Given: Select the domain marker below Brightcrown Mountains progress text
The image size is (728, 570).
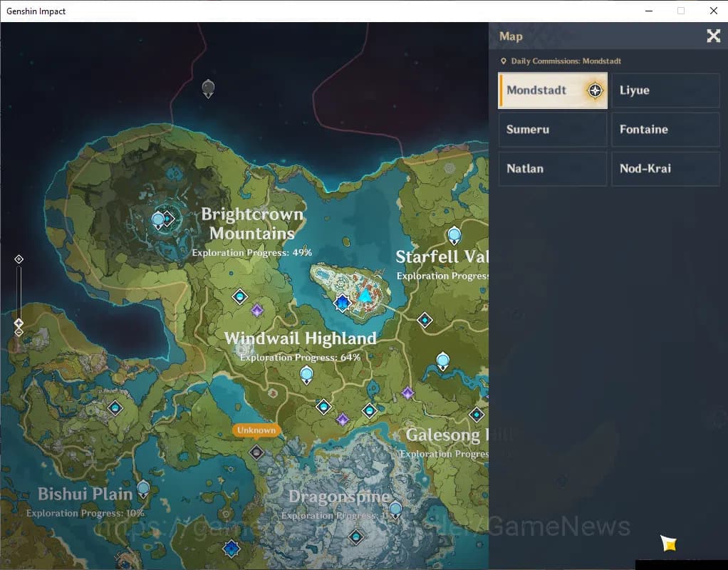Looking at the screenshot, I should click(x=239, y=296).
